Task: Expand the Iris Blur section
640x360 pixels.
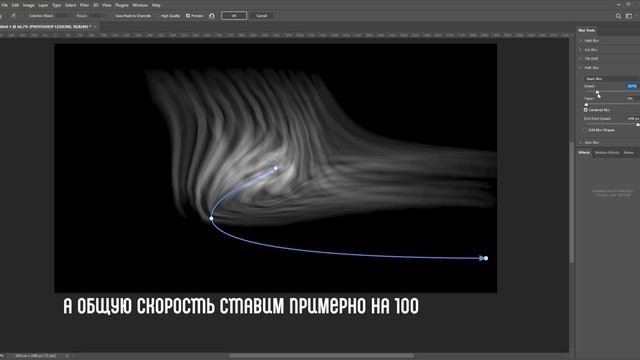Action: pyautogui.click(x=580, y=50)
